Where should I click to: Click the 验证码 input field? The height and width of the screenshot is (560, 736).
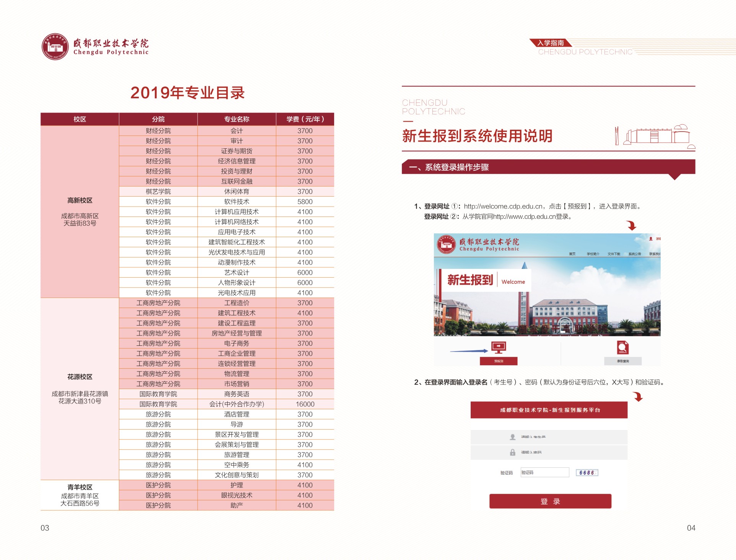point(545,472)
